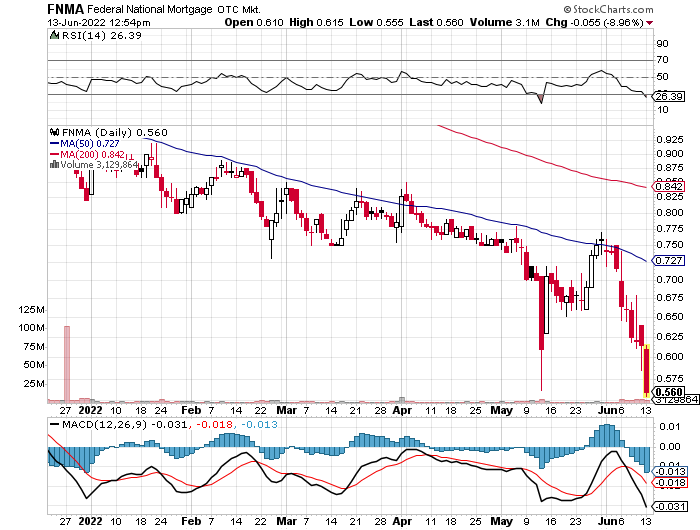This screenshot has width=700, height=530.
Task: Click the 0.650 price axis label
Action: point(670,317)
